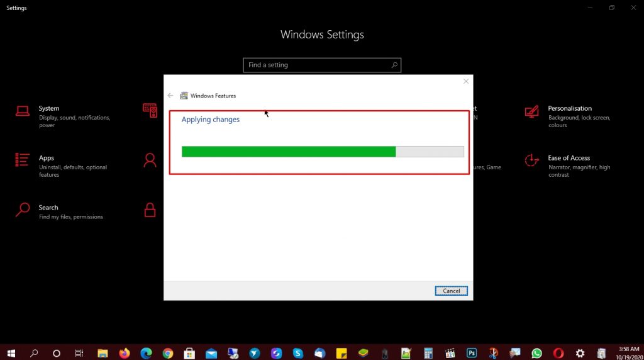Open the Windows Start menu
Screen dimensions: 644x360
point(11,353)
